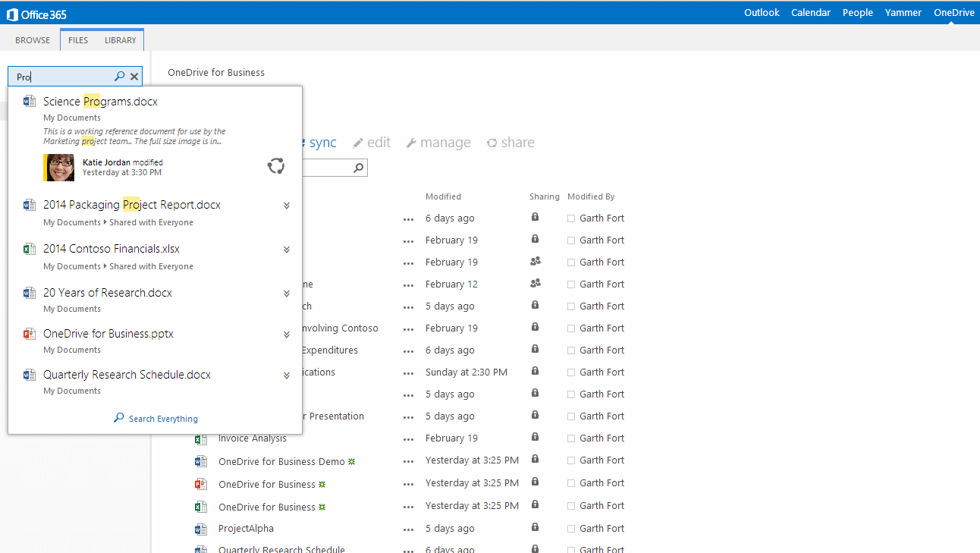This screenshot has width=980, height=553.
Task: Click Word icon beside ProjectAlpha
Action: (x=201, y=529)
